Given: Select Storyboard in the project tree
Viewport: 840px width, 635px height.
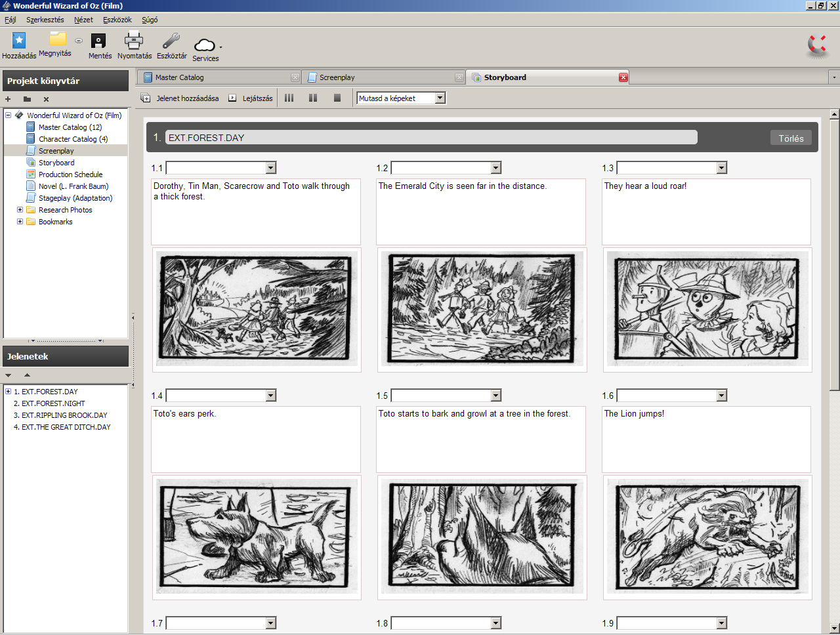Looking at the screenshot, I should click(x=56, y=163).
